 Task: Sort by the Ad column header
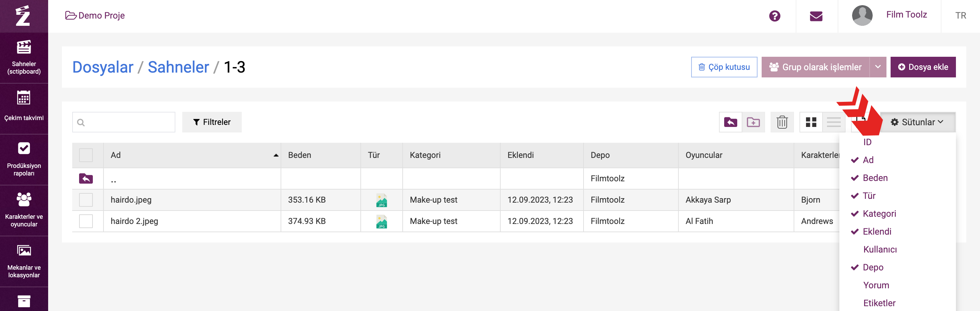[x=192, y=155]
